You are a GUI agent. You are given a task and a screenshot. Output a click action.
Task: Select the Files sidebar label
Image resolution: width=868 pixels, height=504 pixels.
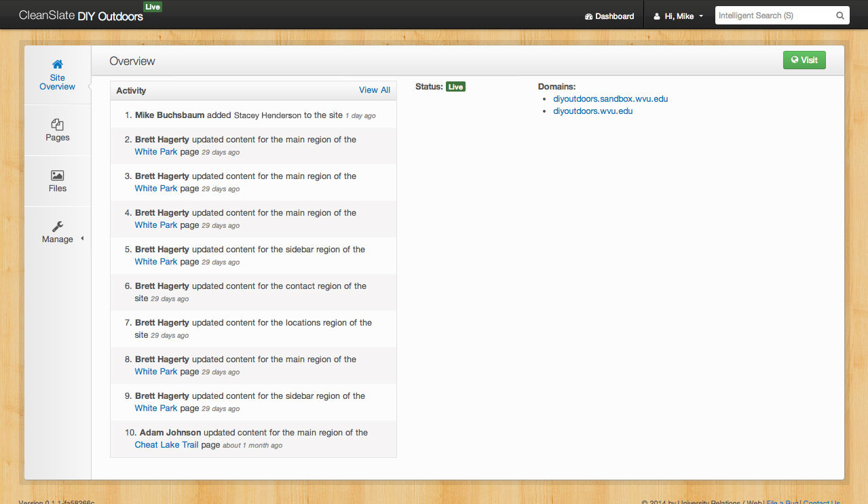coord(58,189)
